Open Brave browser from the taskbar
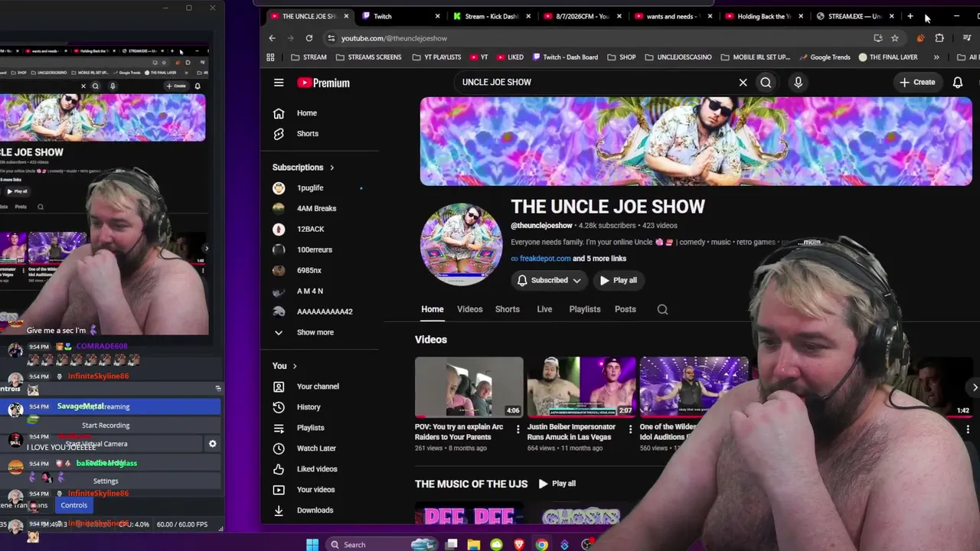 tap(519, 545)
